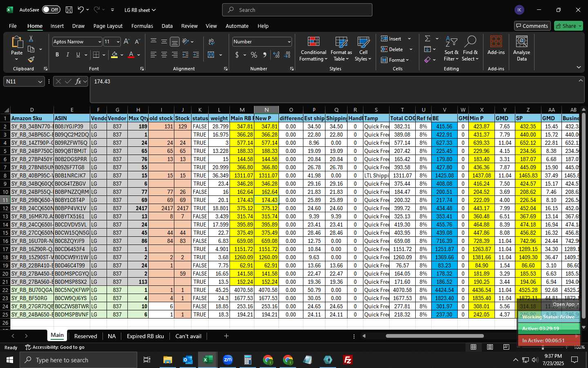Click the Increase Decimal icon
Screen dimensions: 588x368
276,55
